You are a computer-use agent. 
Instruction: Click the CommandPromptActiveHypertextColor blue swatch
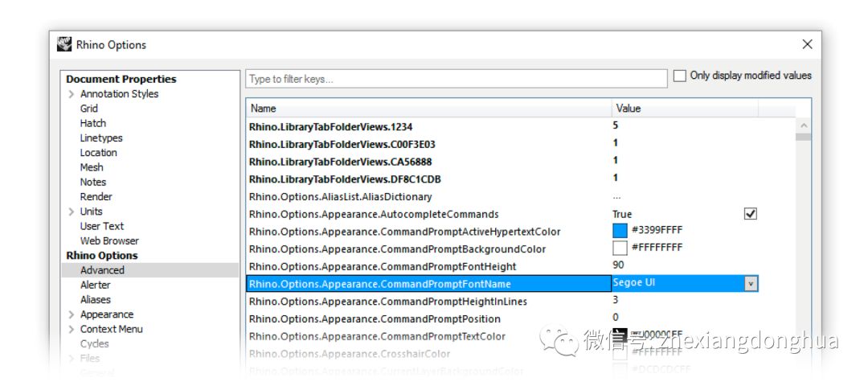(x=620, y=231)
